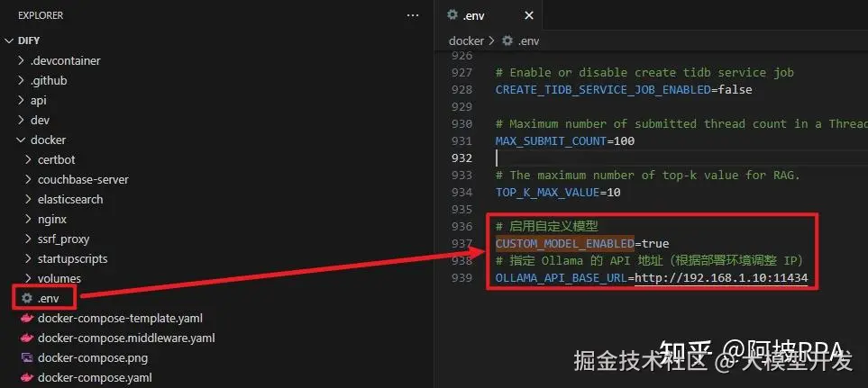The image size is (868, 388).
Task: Expand the certbot folder
Action: pyautogui.click(x=28, y=159)
